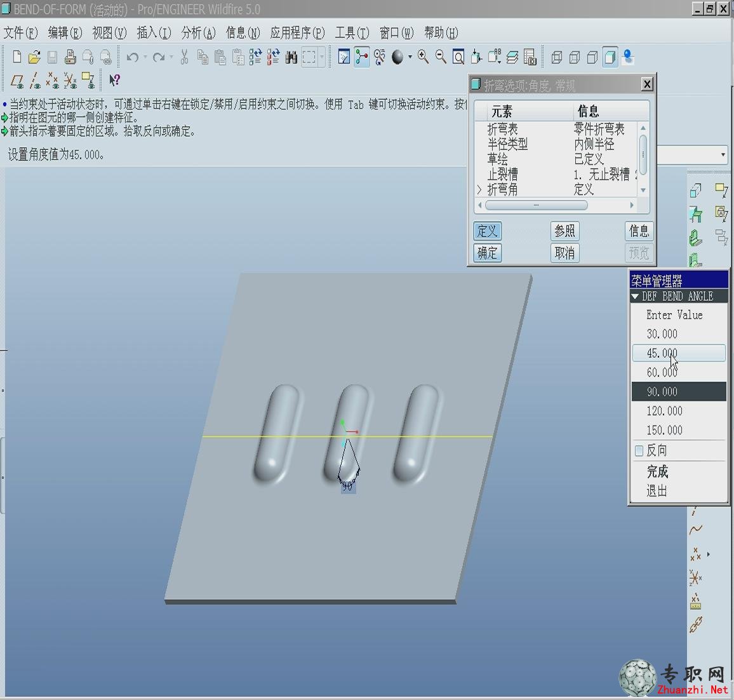
Task: Click the element list horizontal scrollbar thumb
Action: pos(536,205)
